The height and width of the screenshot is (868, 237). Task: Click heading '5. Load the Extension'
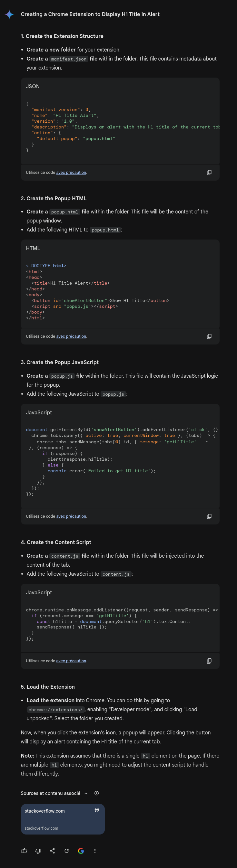48,687
